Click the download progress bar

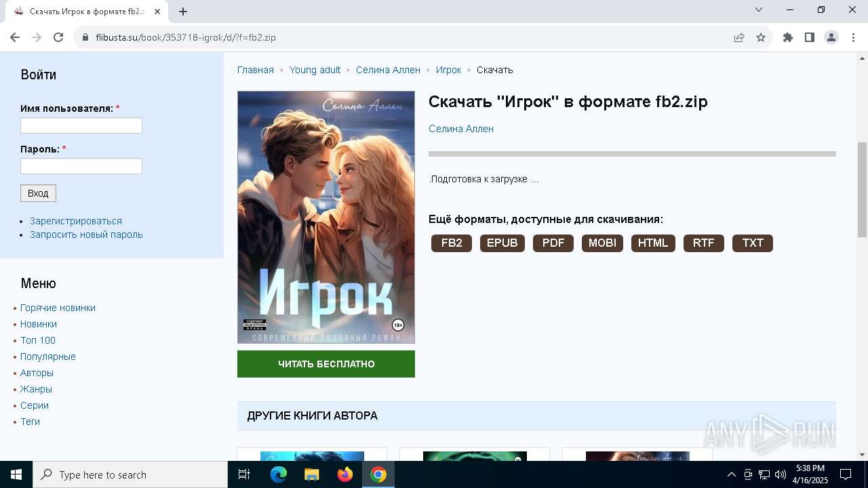[632, 154]
